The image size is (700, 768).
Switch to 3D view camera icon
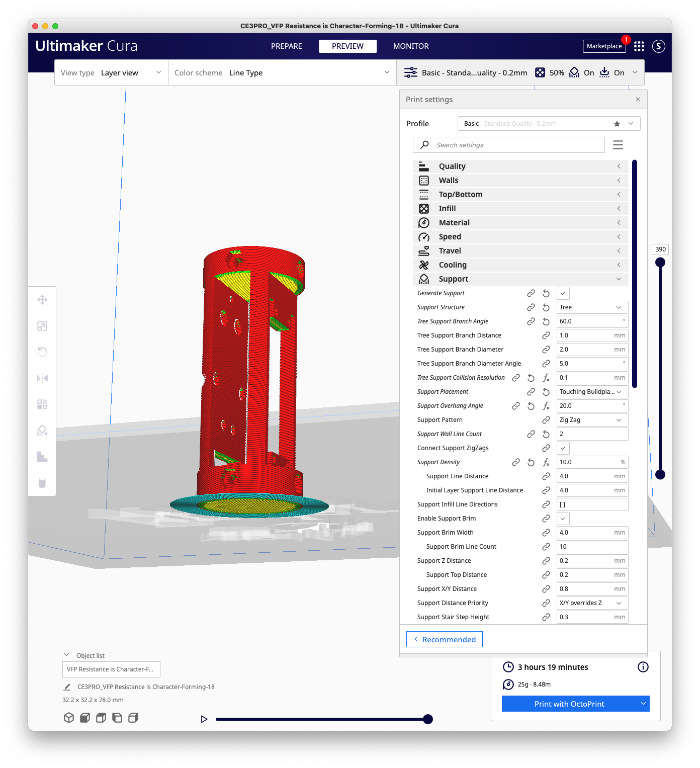tap(69, 718)
